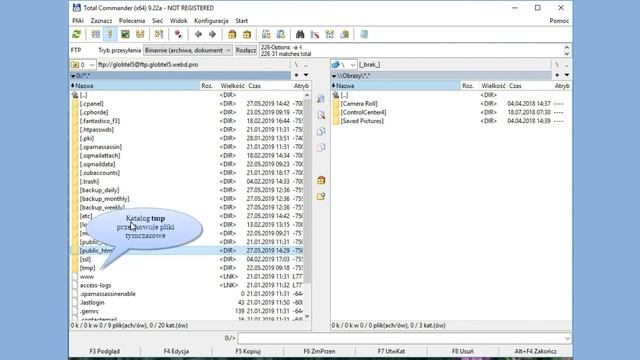Click the Alt+F4 Zakończ button
This screenshot has width=640, height=360.
coord(535,351)
